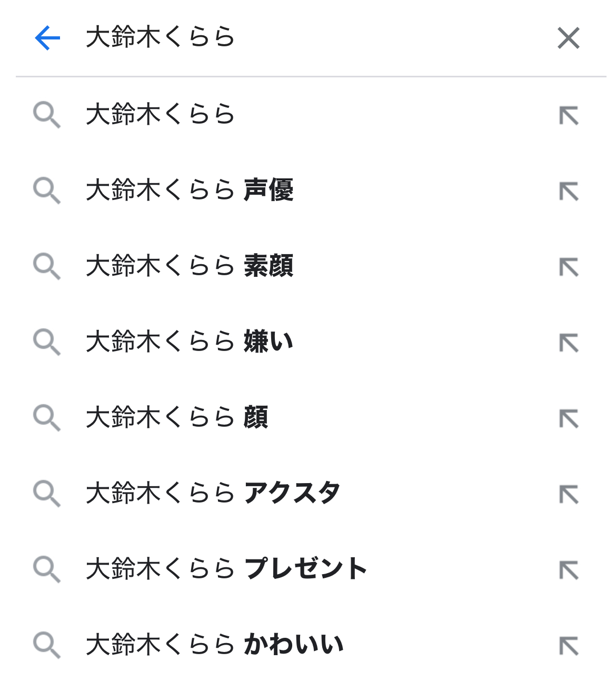This screenshot has width=616, height=692.
Task: Choose the アクスタ suggestion
Action: [x=213, y=493]
